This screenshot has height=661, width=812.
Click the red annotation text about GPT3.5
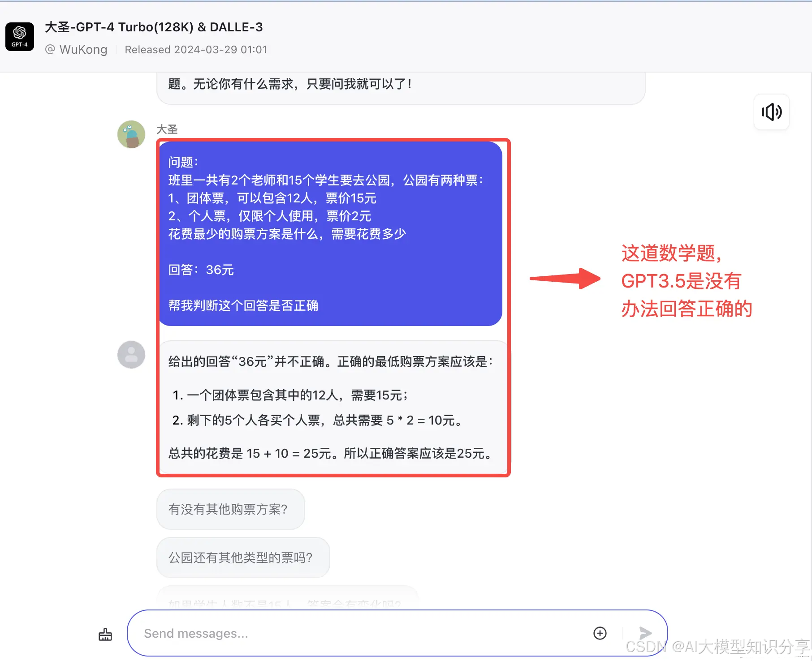(687, 281)
